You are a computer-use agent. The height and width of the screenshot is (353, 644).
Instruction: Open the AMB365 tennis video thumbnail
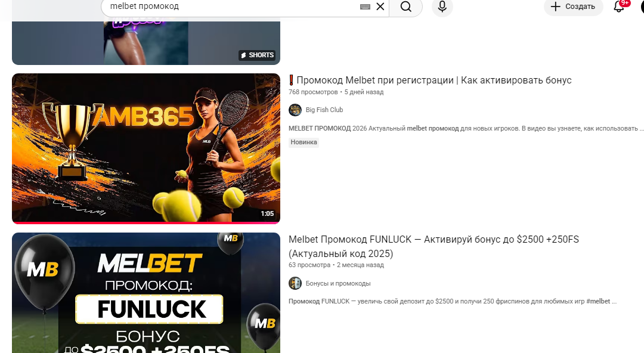(146, 148)
